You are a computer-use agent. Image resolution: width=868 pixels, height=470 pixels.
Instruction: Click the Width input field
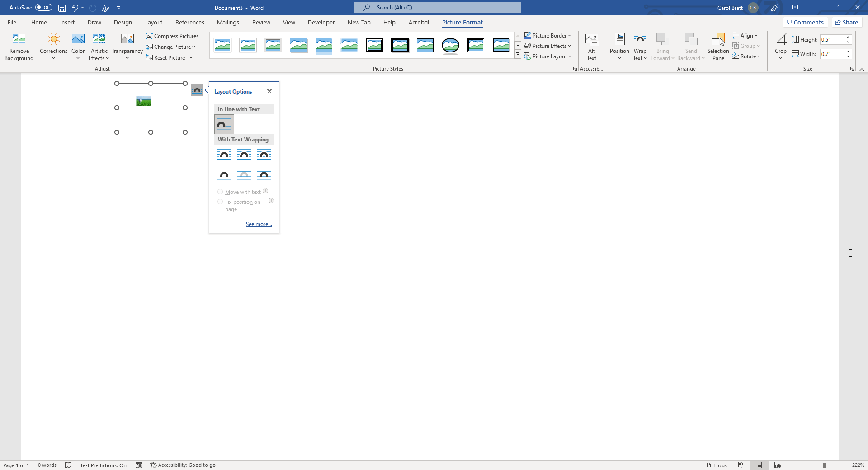coord(832,54)
